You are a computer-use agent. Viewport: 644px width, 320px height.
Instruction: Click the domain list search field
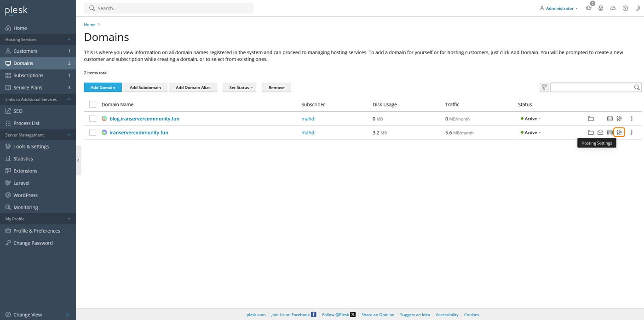591,87
